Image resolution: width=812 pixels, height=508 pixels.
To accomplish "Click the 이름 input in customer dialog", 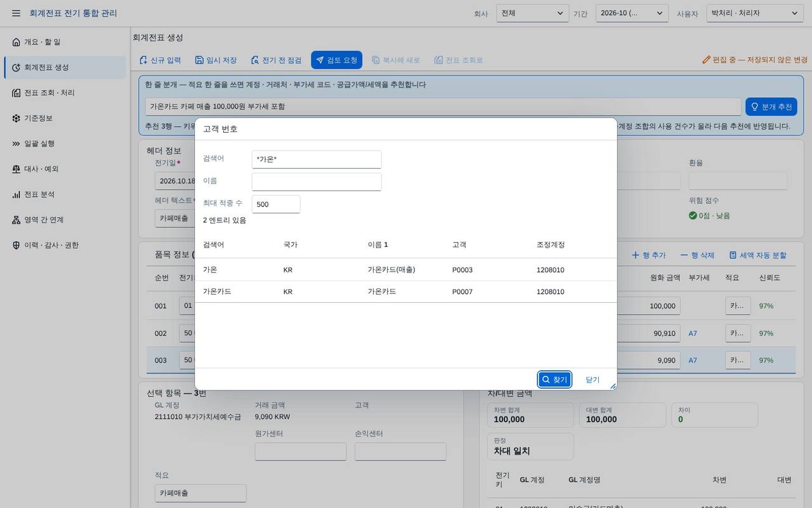I will point(317,182).
